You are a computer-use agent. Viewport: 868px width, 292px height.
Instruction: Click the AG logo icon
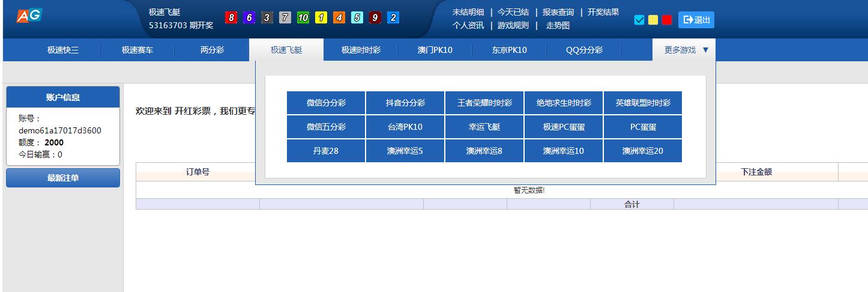[29, 16]
